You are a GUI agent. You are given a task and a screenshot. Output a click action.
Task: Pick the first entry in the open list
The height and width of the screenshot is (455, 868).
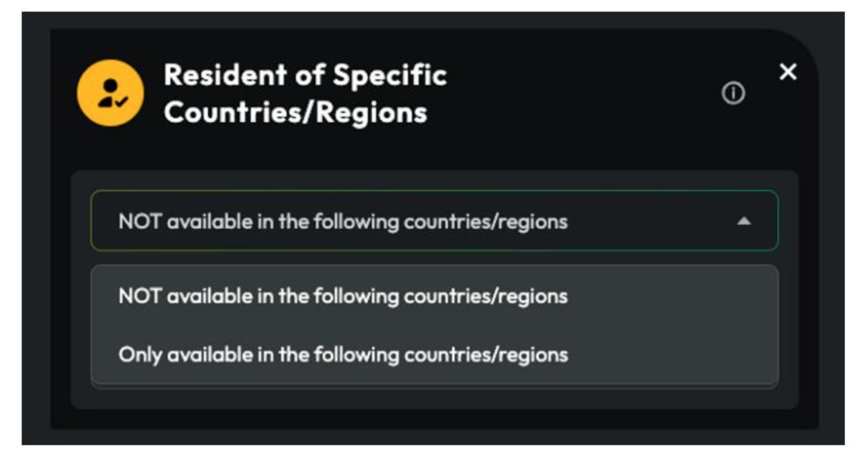(343, 296)
